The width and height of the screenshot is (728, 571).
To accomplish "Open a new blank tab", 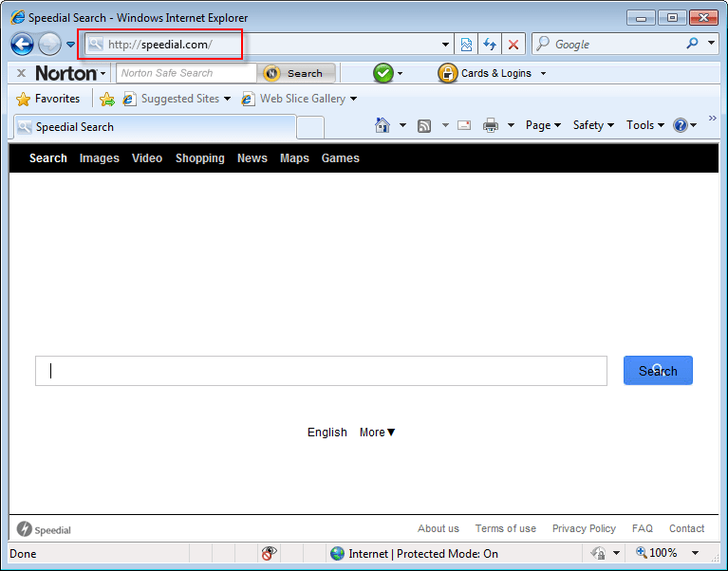I will 310,127.
